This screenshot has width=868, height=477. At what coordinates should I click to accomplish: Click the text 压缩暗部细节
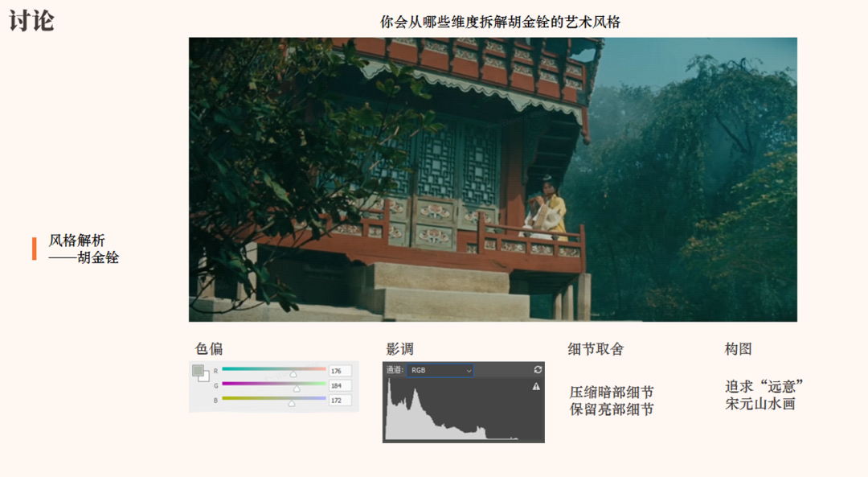pos(612,393)
